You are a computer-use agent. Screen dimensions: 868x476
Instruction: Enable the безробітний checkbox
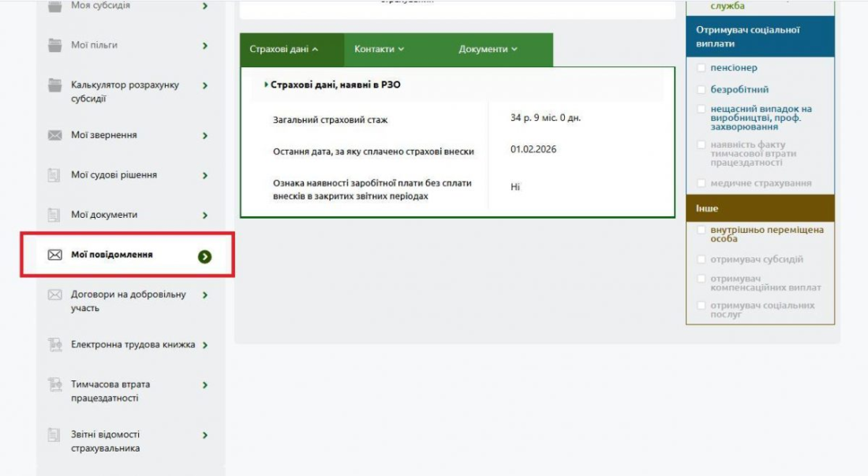click(702, 90)
